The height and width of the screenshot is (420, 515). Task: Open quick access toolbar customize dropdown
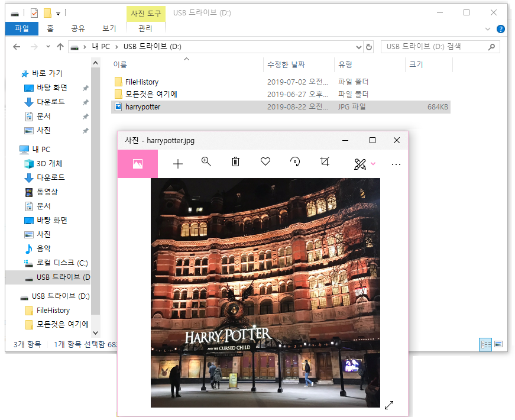coord(58,14)
